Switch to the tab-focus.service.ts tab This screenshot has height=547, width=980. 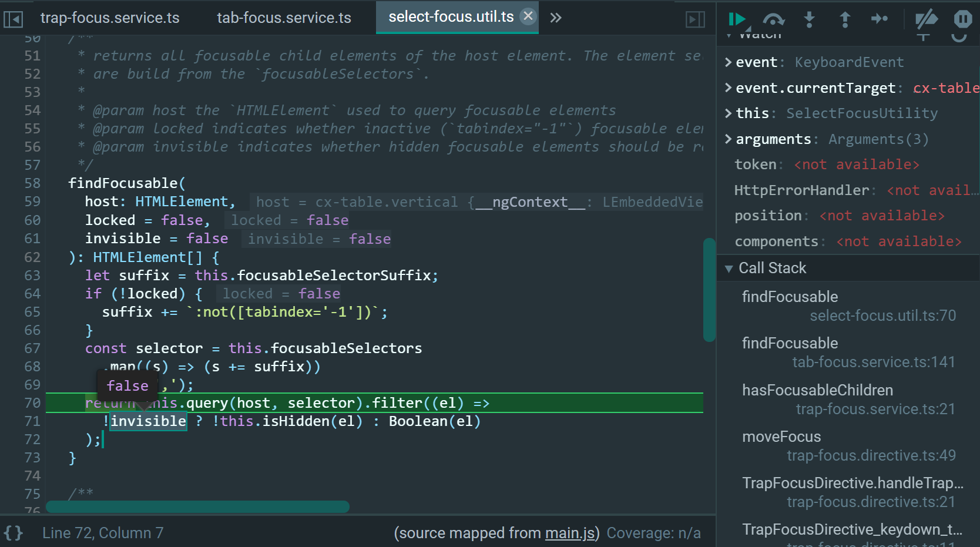284,18
